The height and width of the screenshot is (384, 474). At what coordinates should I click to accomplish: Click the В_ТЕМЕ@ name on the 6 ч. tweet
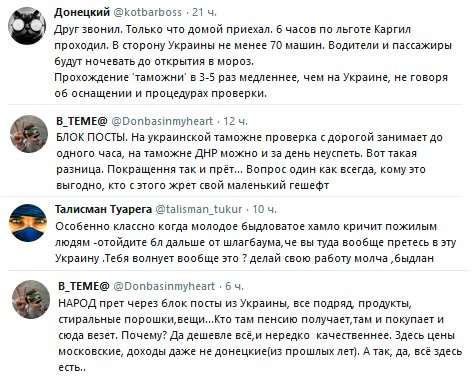coord(84,286)
